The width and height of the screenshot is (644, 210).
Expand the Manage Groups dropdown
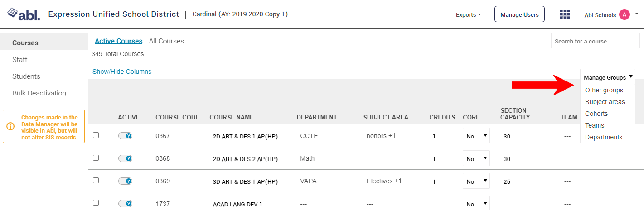[x=608, y=77]
